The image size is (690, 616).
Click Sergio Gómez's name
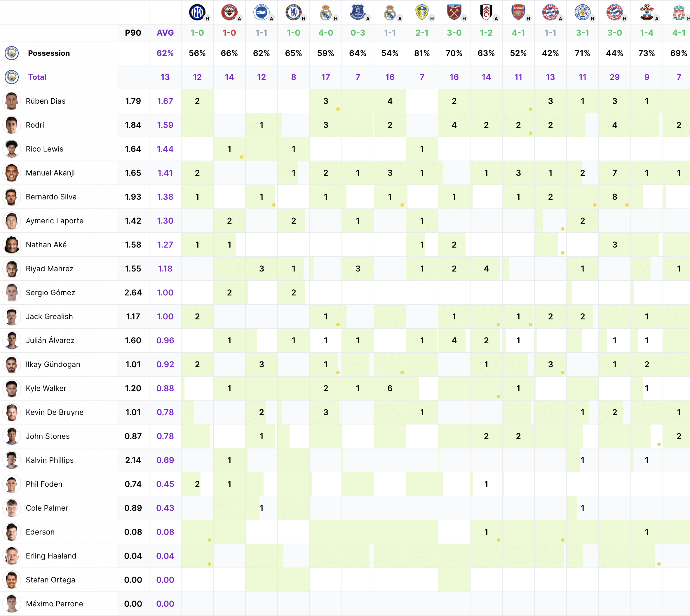(50, 293)
